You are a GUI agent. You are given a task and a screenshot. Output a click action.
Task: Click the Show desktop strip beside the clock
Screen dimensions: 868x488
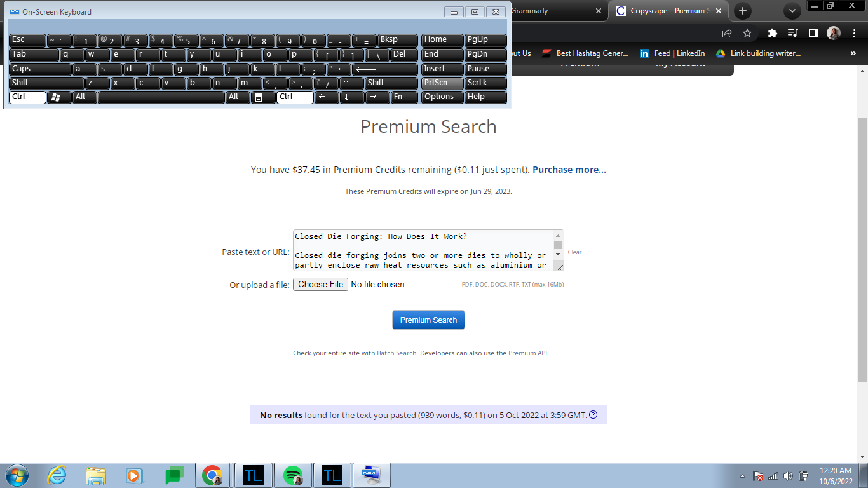click(864, 475)
